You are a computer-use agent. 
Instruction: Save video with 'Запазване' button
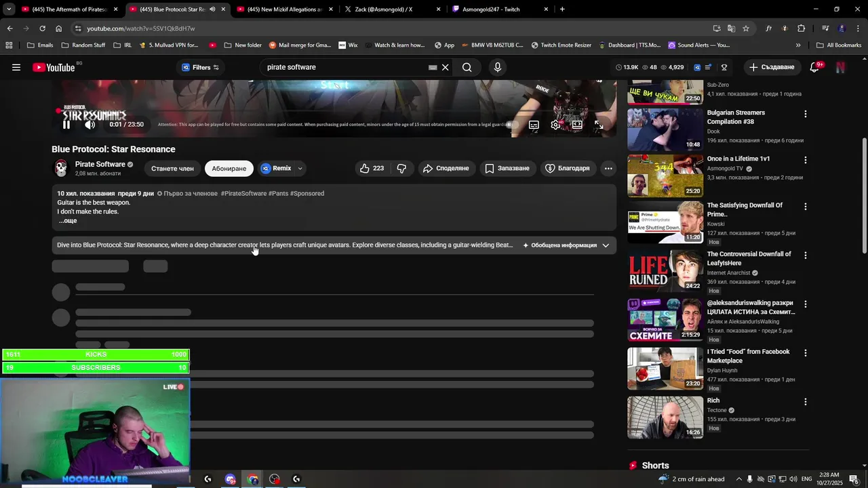(507, 168)
